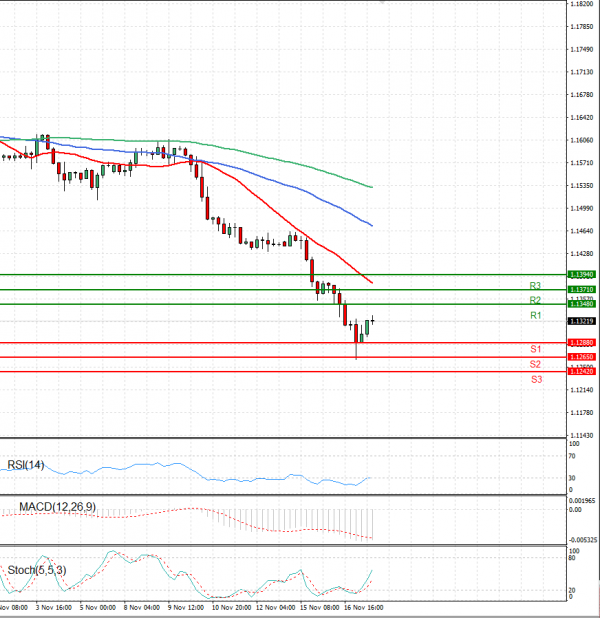Click the 16 Nov 16:00 time axis label
The image size is (600, 618).
pos(361,606)
